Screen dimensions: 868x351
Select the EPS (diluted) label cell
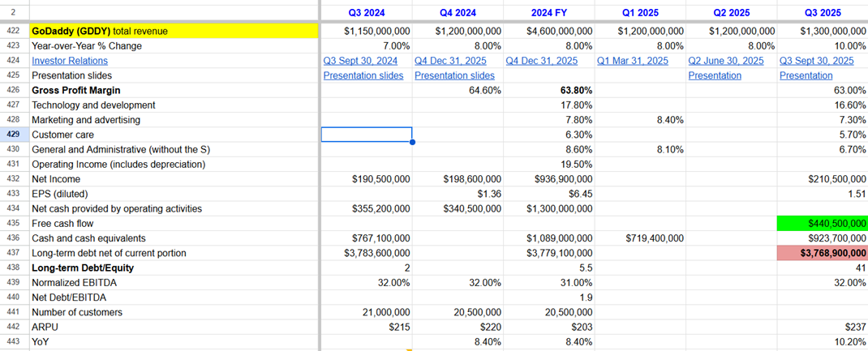pyautogui.click(x=174, y=194)
